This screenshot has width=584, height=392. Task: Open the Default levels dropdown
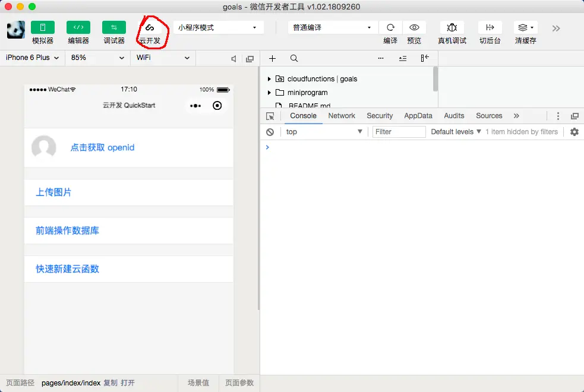pos(456,132)
